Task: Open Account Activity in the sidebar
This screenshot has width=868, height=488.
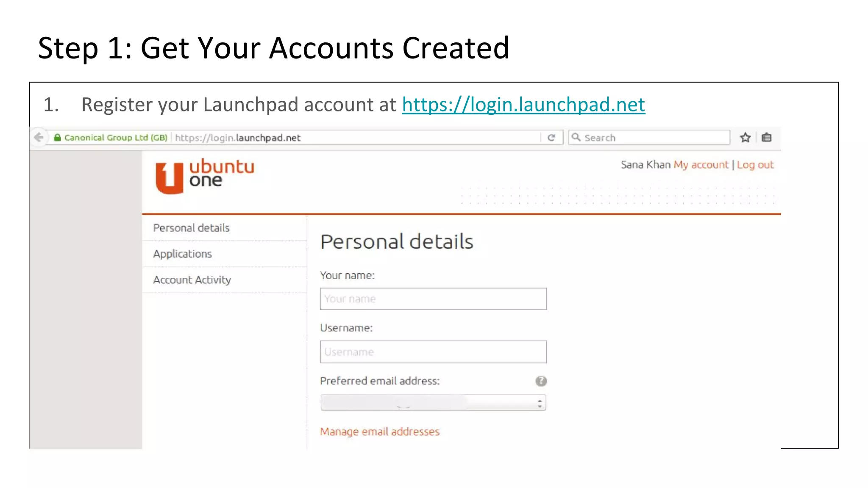Action: (192, 280)
